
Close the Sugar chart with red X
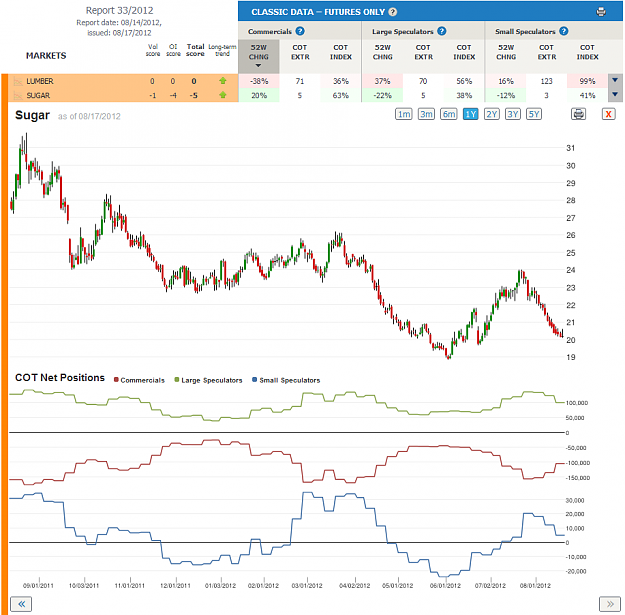[608, 114]
